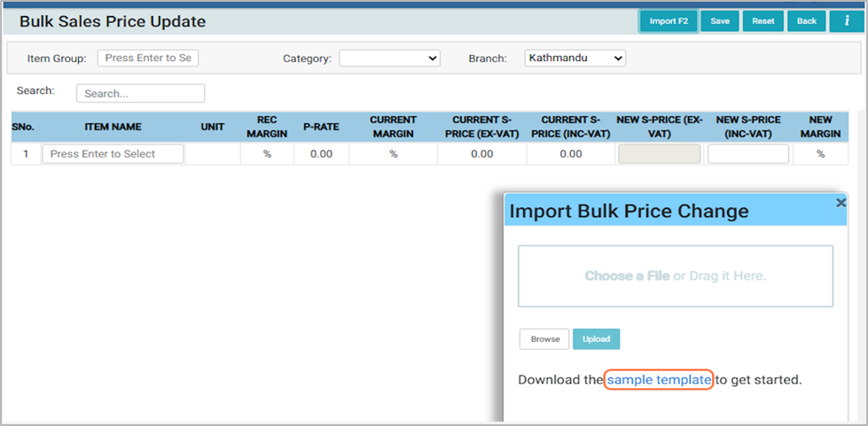
Task: Click the New S-Price (Inc-VAT) input box
Action: (x=747, y=154)
